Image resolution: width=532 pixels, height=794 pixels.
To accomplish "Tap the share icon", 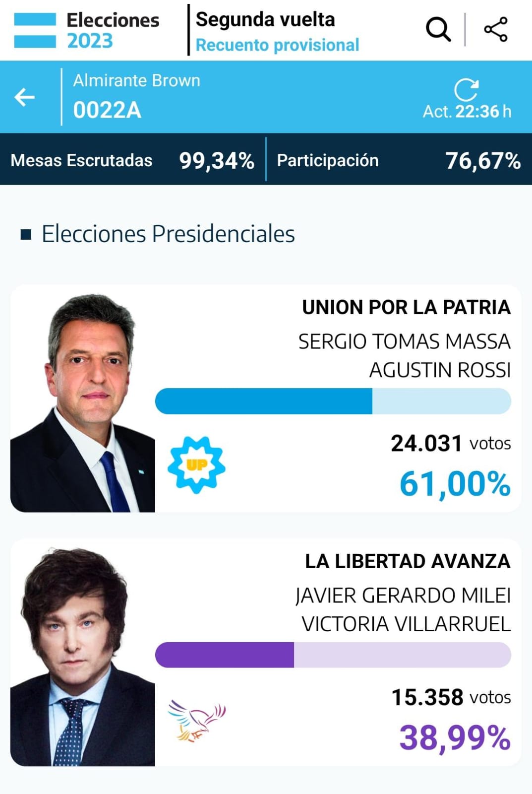I will 496,29.
